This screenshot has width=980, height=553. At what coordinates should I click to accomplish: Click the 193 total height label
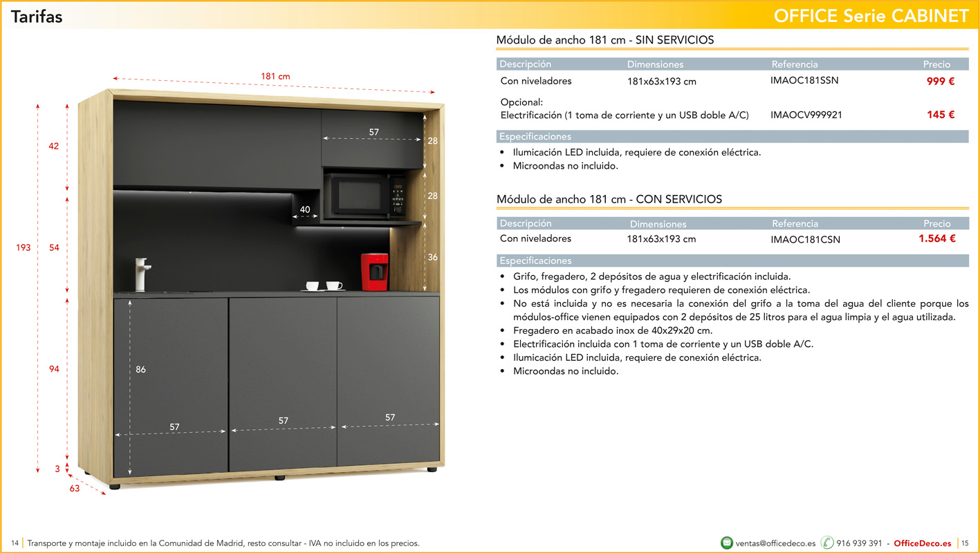tap(24, 247)
